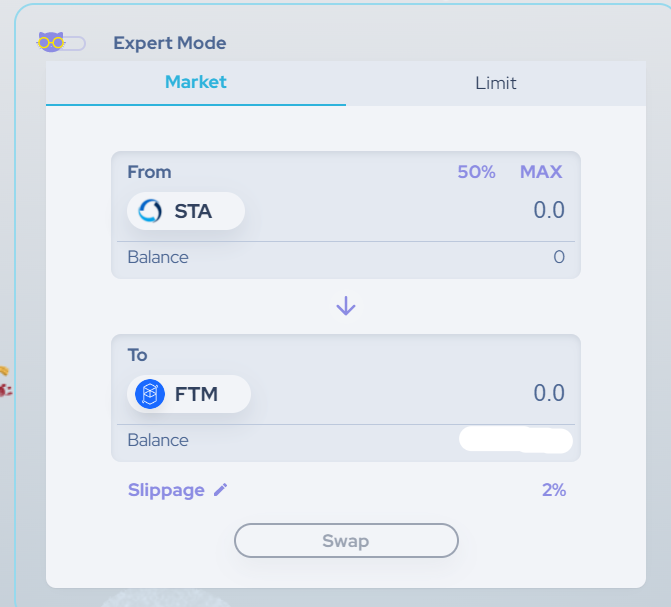Switch to the Limit tab
Image resolution: width=671 pixels, height=607 pixels.
click(x=495, y=83)
